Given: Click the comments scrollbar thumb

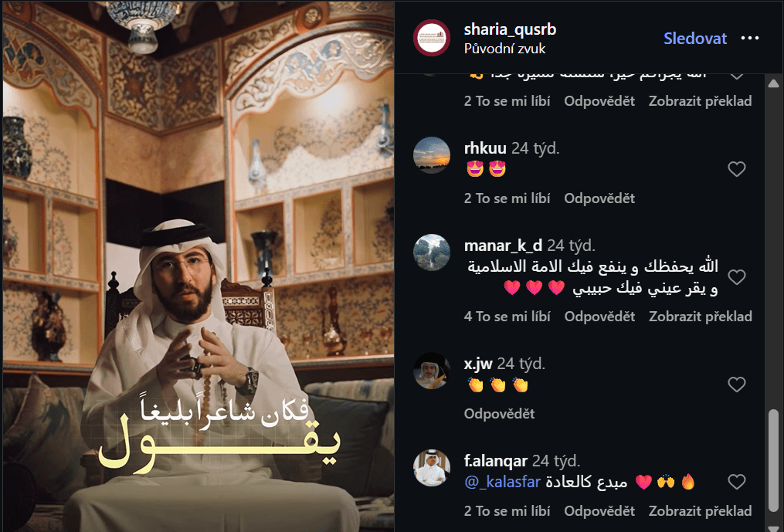Looking at the screenshot, I should (x=773, y=460).
